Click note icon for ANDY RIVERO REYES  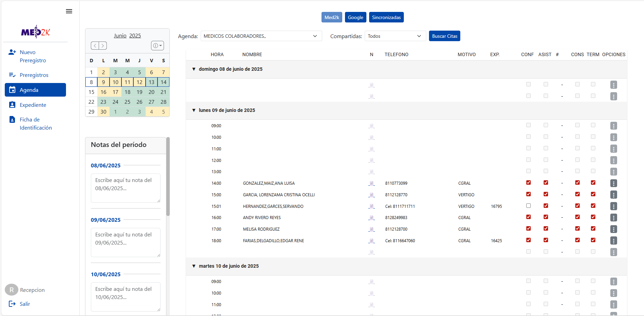click(371, 218)
